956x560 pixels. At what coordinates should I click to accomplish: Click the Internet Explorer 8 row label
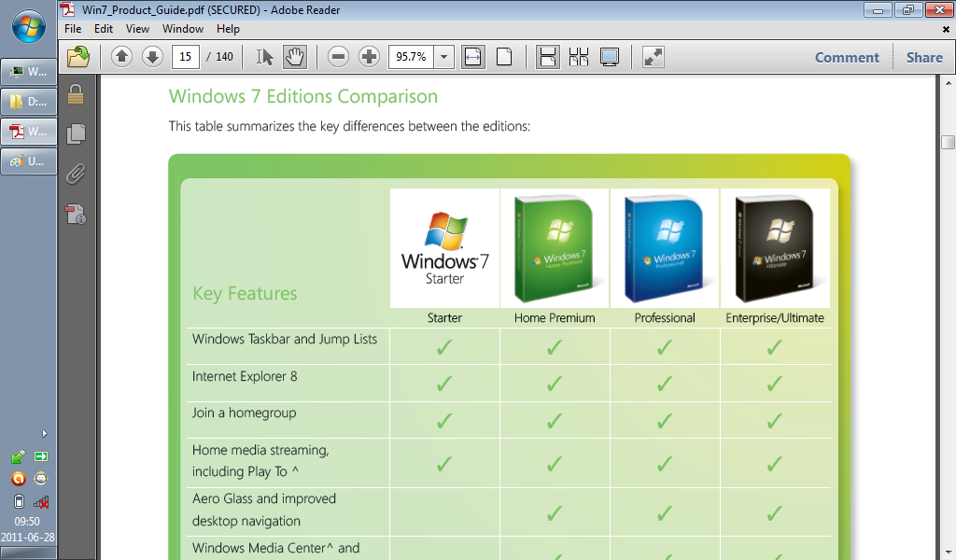coord(245,376)
